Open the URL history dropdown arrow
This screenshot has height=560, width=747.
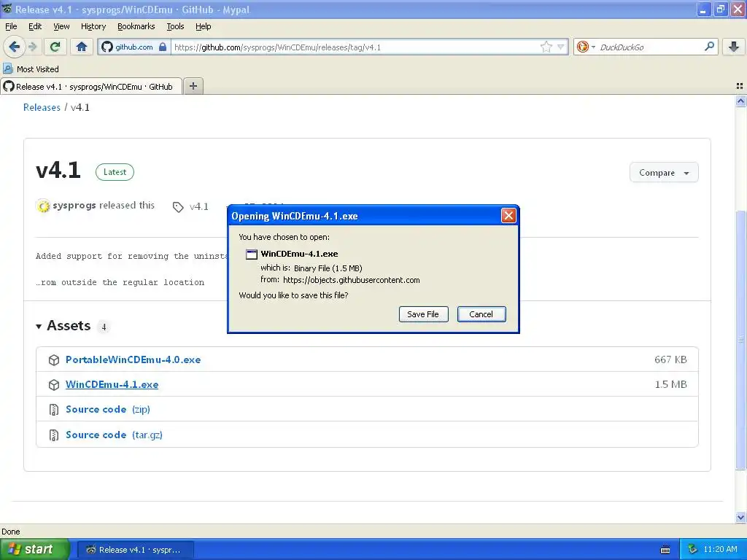(561, 47)
